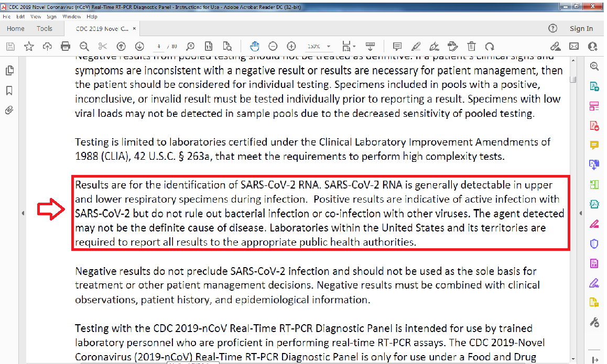Image resolution: width=607 pixels, height=364 pixels.
Task: Expand the left navigation pane arrow
Action: pyautogui.click(x=23, y=213)
